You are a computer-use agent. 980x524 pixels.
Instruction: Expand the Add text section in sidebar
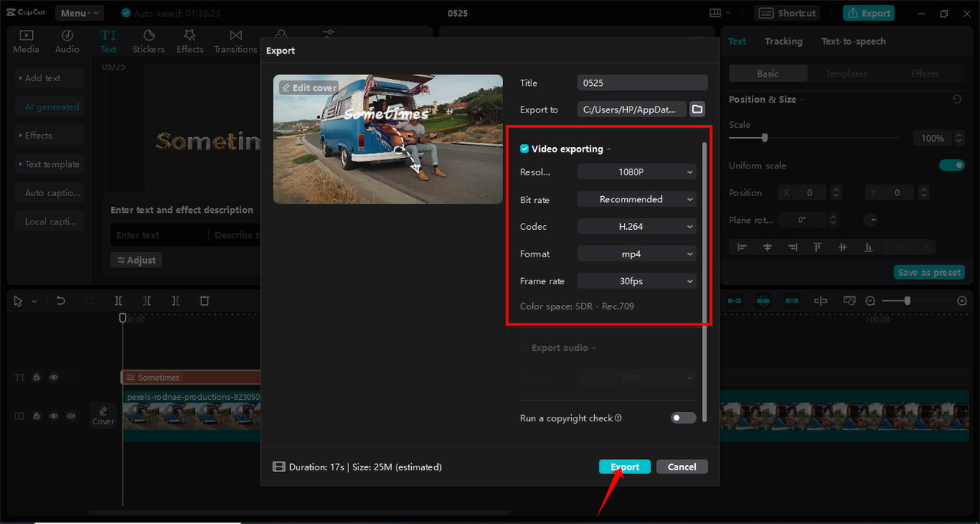click(49, 78)
